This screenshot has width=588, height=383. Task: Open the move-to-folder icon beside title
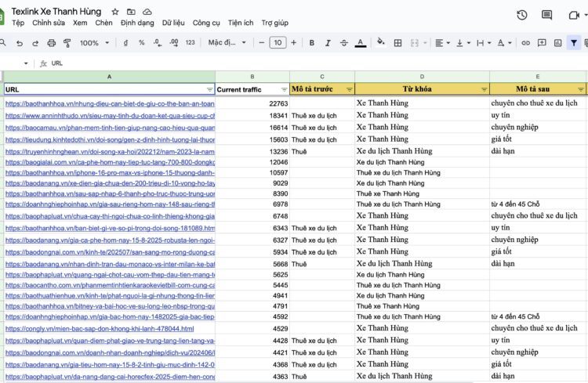[x=131, y=12]
